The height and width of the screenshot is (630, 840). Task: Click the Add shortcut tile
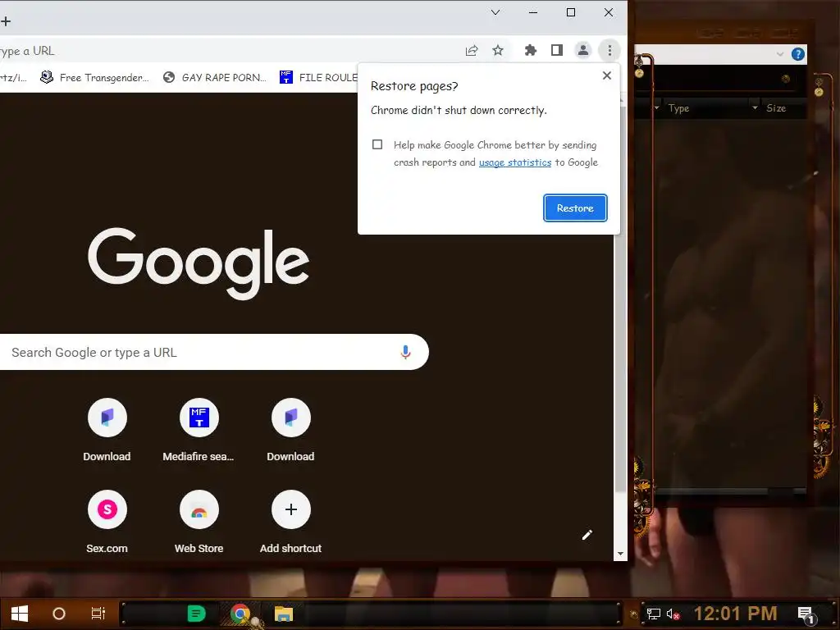click(291, 522)
